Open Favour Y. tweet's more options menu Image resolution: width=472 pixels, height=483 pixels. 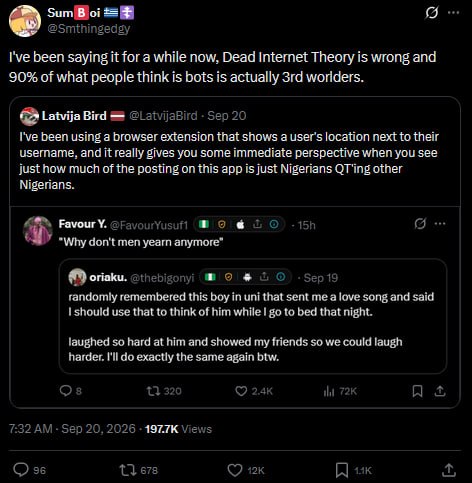click(x=440, y=224)
